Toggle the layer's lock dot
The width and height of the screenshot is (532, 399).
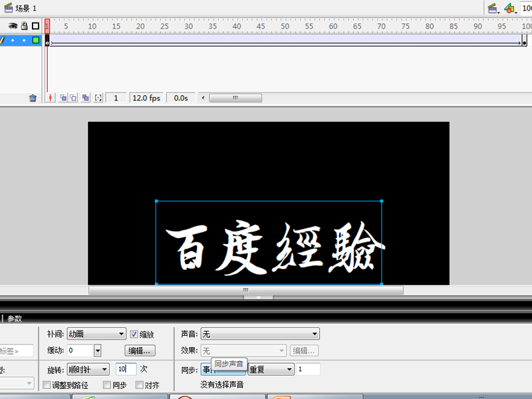24,41
